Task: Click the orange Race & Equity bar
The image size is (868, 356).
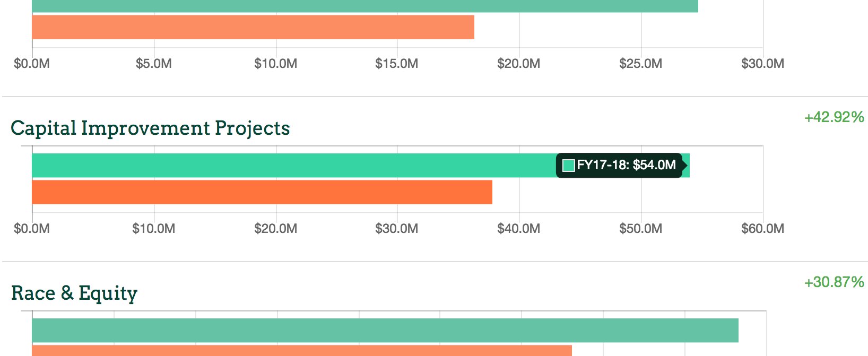Action: [302, 351]
